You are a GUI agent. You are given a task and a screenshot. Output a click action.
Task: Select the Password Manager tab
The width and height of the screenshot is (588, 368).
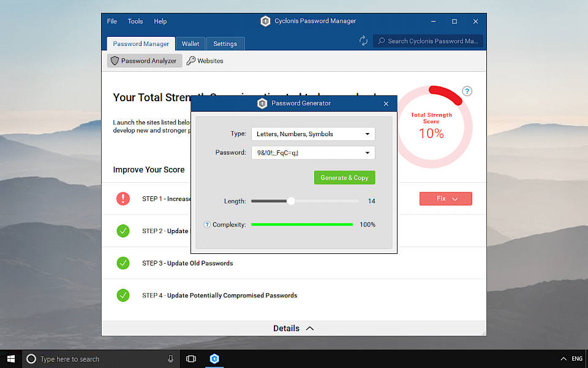(141, 44)
